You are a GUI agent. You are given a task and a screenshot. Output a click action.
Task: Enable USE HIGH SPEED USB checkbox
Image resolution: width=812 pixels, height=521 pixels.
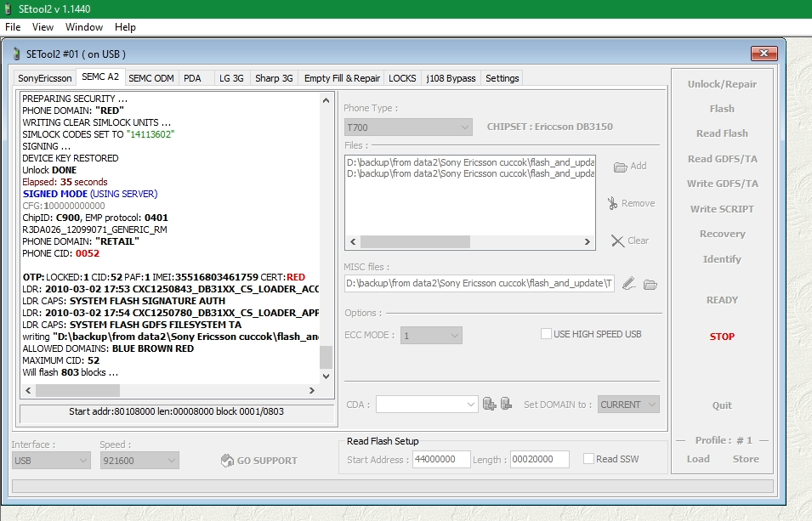click(x=546, y=334)
